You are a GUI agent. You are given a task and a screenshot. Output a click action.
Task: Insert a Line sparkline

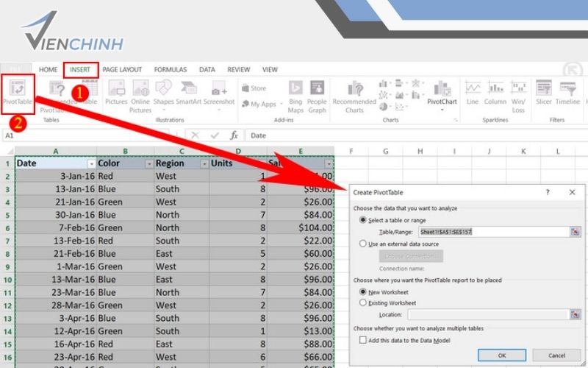point(473,93)
